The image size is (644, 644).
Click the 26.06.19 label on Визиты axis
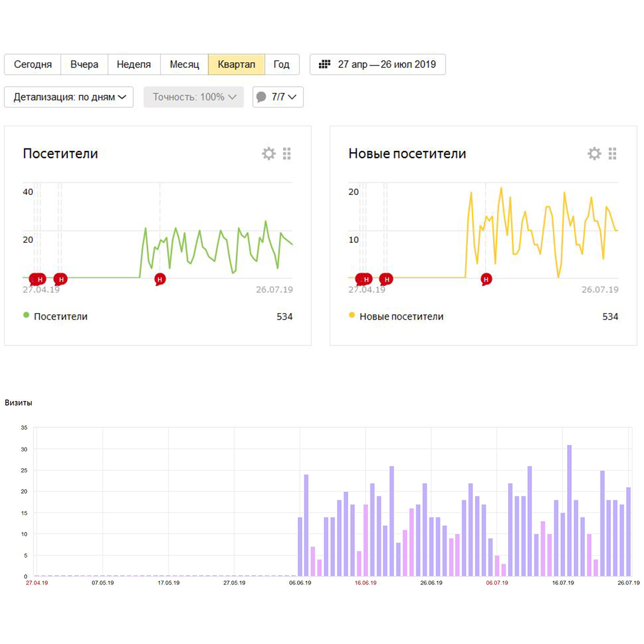click(x=431, y=583)
